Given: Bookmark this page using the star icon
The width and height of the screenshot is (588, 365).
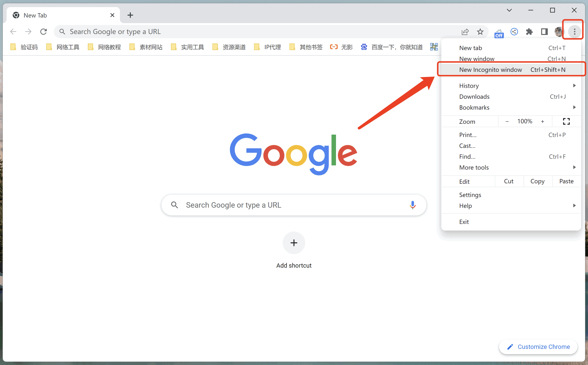Looking at the screenshot, I should point(480,32).
